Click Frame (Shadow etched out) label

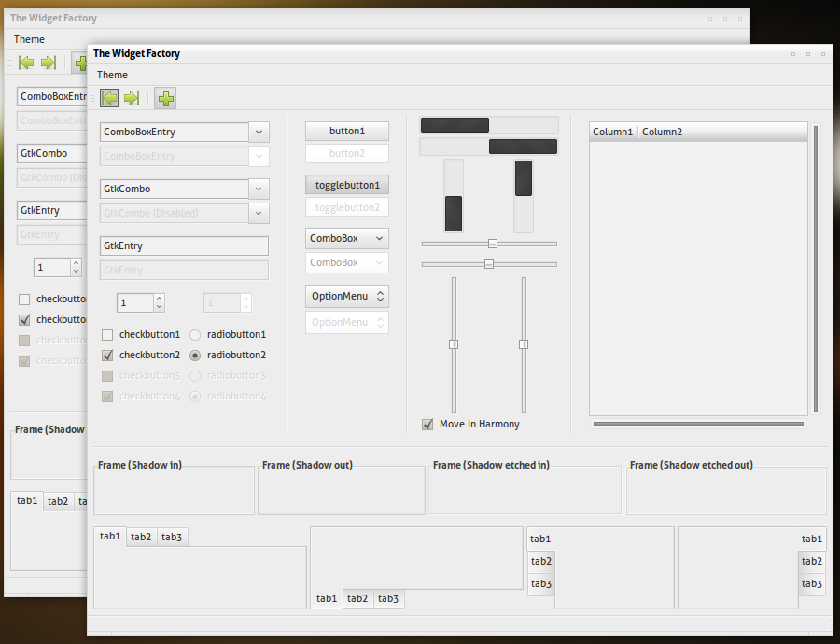(x=692, y=465)
